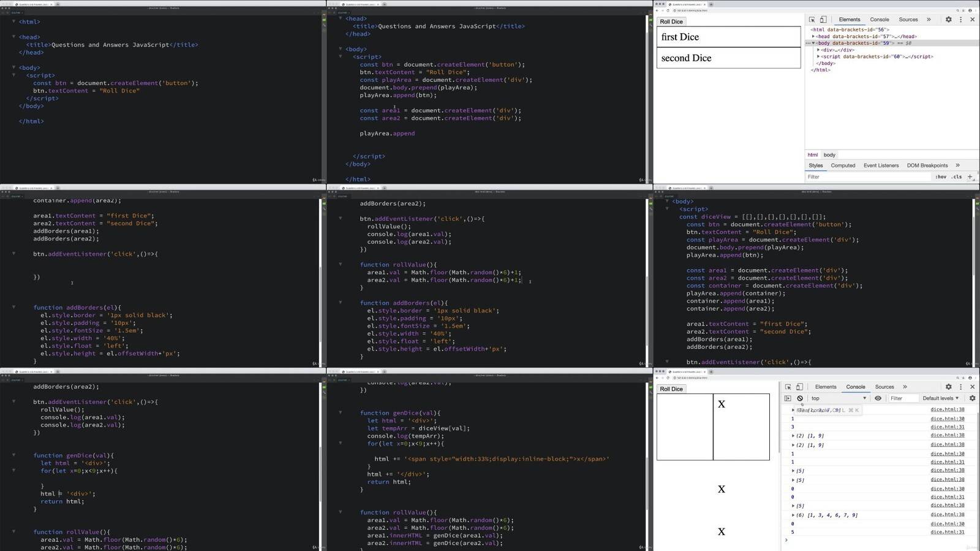Viewport: 980px width, 551px height.
Task: Click the "const container" createElement line
Action: (774, 286)
